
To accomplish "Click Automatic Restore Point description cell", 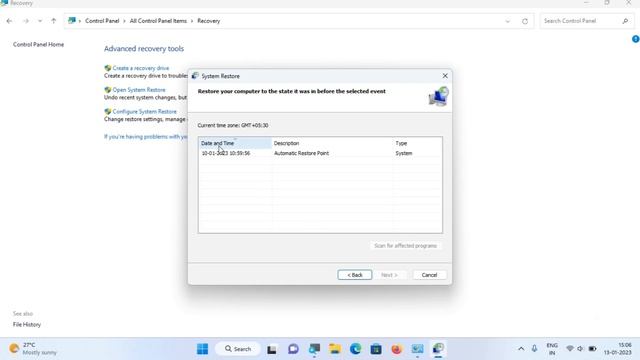I will pos(301,153).
